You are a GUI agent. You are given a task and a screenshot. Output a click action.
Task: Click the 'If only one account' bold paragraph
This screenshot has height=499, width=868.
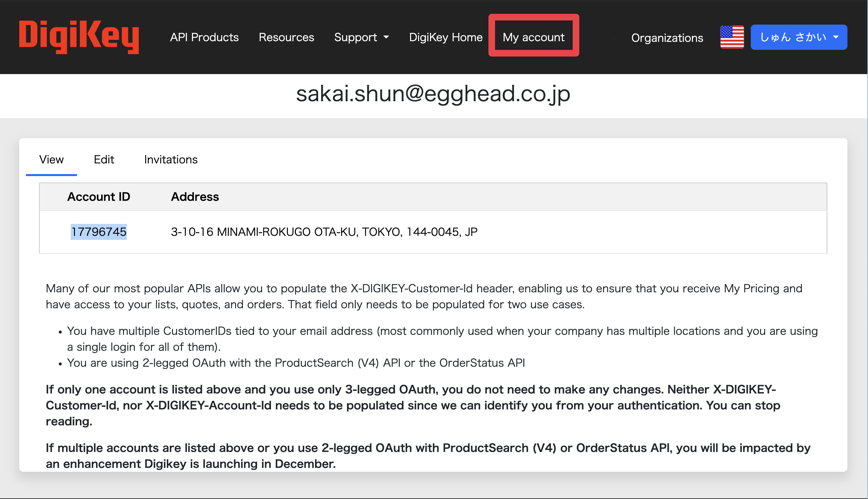[413, 405]
